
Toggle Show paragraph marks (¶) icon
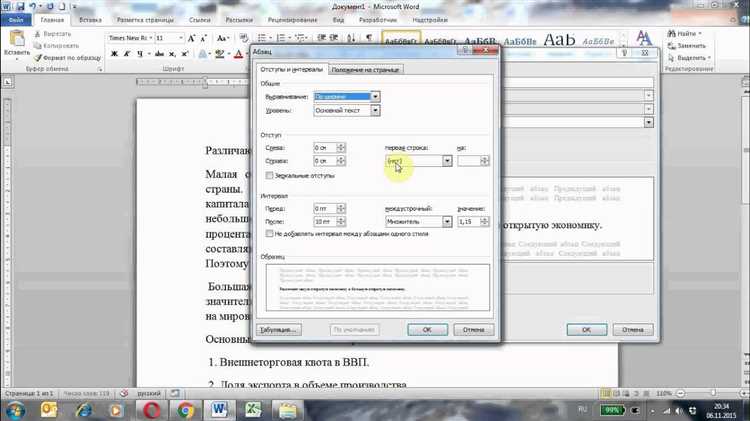tap(369, 38)
